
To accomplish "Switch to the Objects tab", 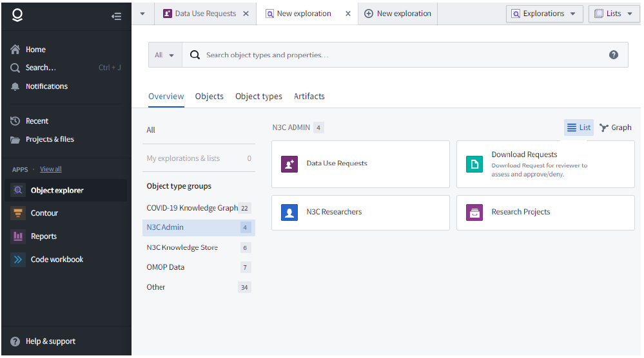I will [209, 97].
